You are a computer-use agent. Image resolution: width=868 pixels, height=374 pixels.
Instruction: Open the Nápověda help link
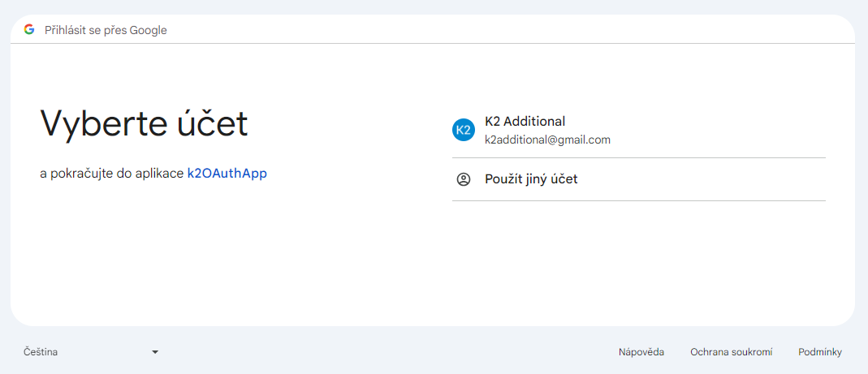coord(641,352)
